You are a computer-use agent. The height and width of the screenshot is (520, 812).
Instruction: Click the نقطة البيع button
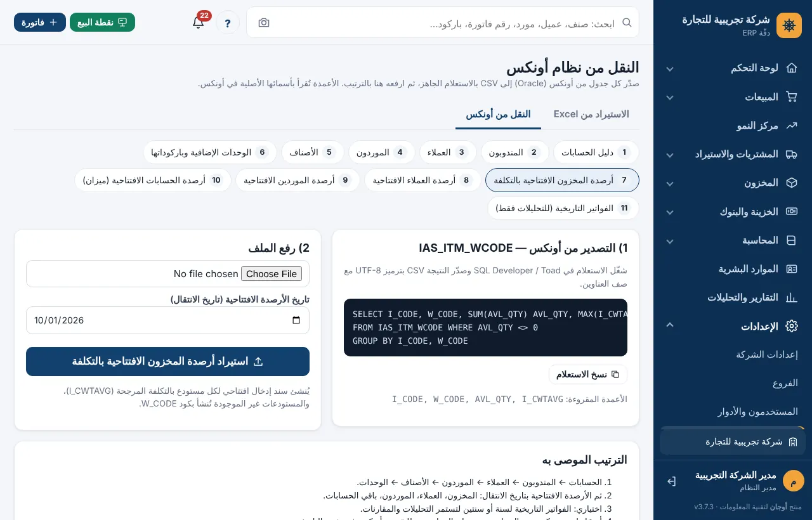tap(102, 22)
